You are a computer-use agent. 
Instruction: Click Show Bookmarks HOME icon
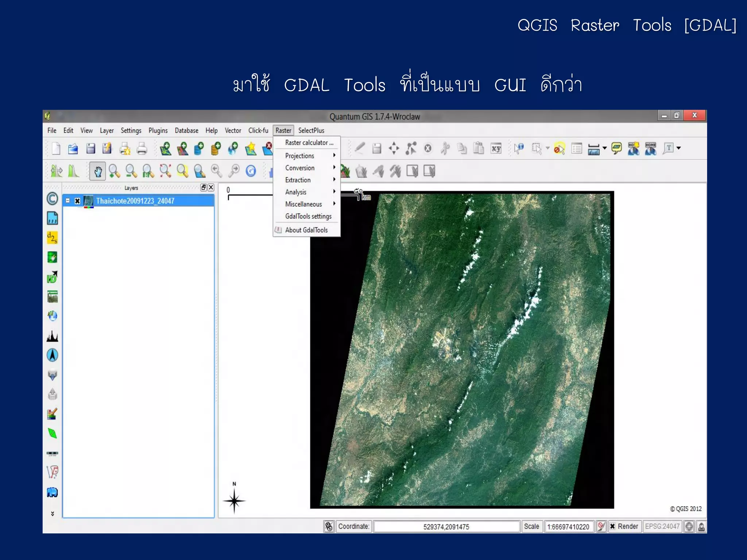[x=650, y=148]
